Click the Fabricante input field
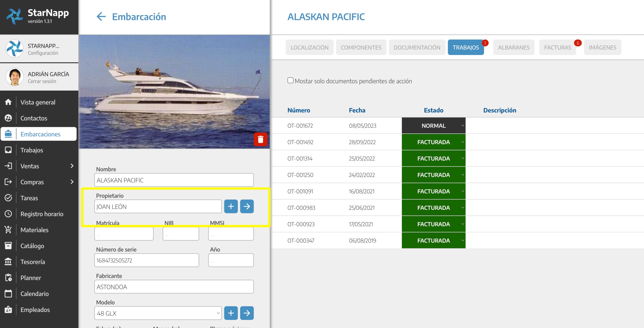Viewport: 644px width, 328px height. 174,287
